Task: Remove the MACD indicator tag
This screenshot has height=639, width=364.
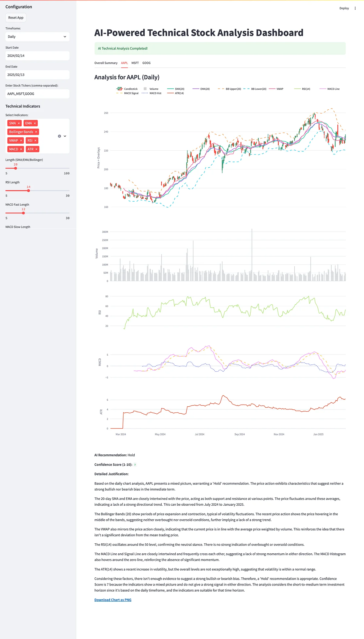Action: (21, 149)
